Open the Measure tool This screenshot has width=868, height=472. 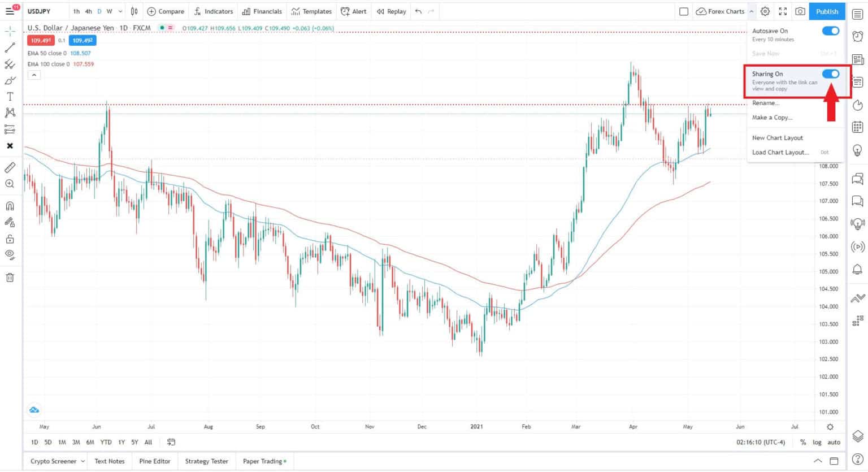coord(9,167)
